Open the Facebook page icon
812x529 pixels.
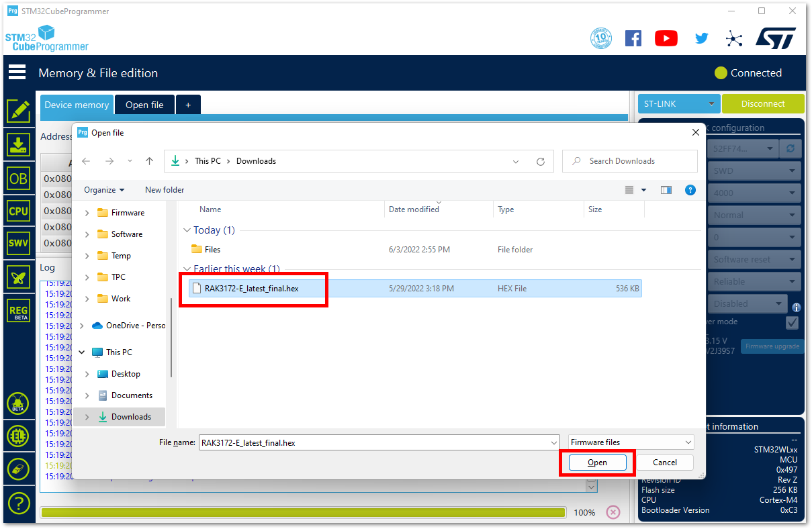pyautogui.click(x=633, y=38)
